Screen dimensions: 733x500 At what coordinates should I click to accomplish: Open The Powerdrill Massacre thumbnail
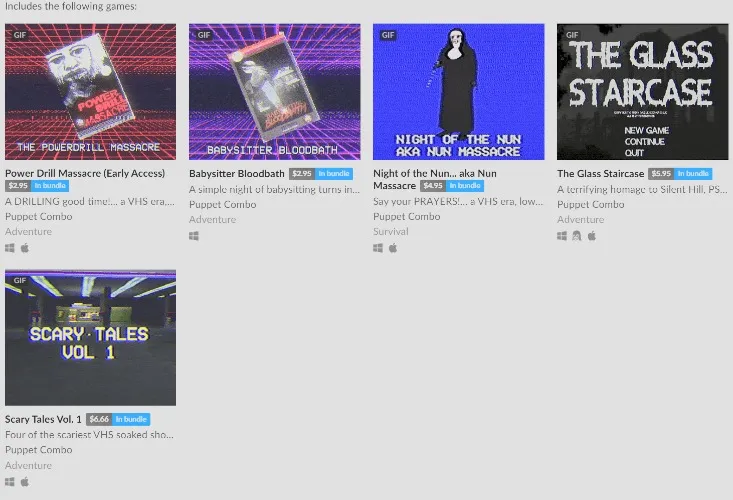tap(91, 92)
